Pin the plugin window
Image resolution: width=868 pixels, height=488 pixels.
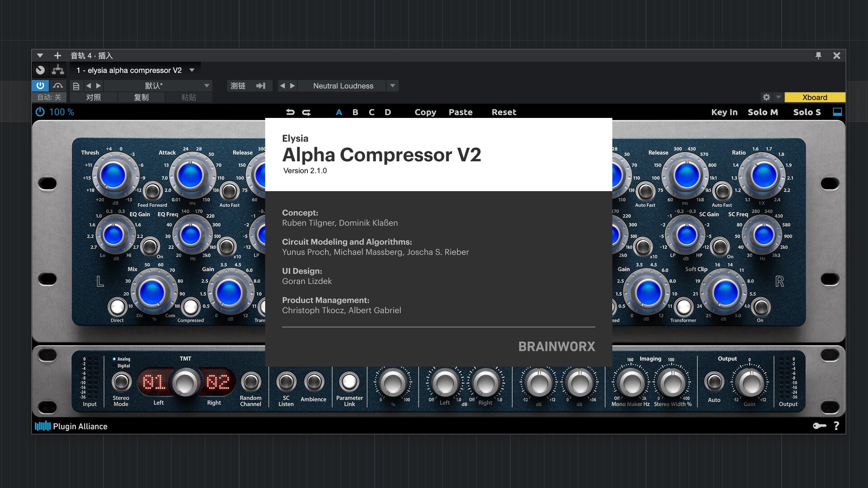pyautogui.click(x=818, y=55)
